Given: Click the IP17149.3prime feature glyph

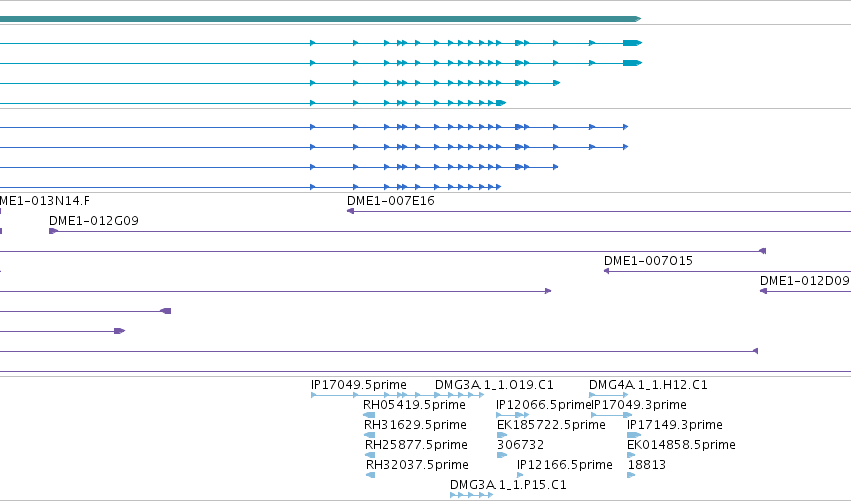Looking at the screenshot, I should (634, 435).
